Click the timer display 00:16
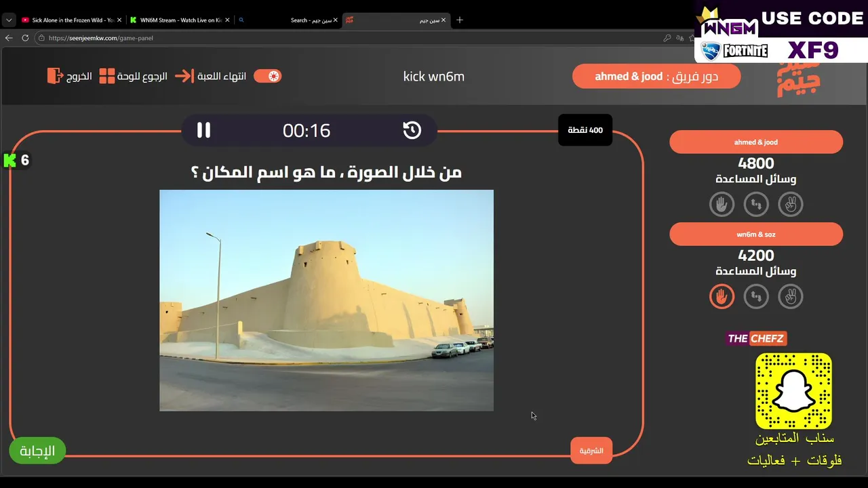This screenshot has width=868, height=488. (x=307, y=130)
